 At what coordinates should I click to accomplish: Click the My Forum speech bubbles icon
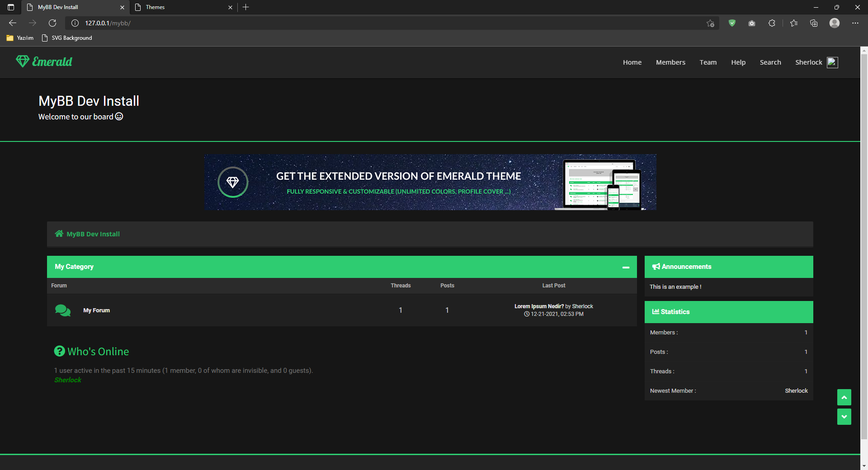point(63,310)
